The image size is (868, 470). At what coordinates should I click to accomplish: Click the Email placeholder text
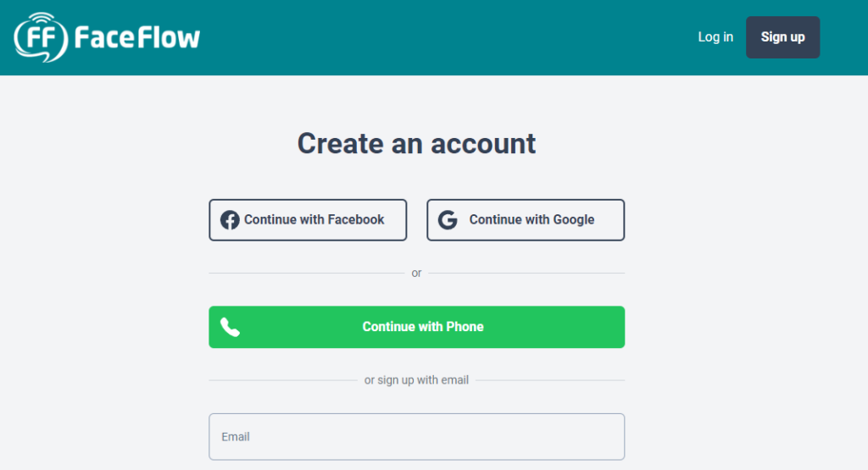236,437
